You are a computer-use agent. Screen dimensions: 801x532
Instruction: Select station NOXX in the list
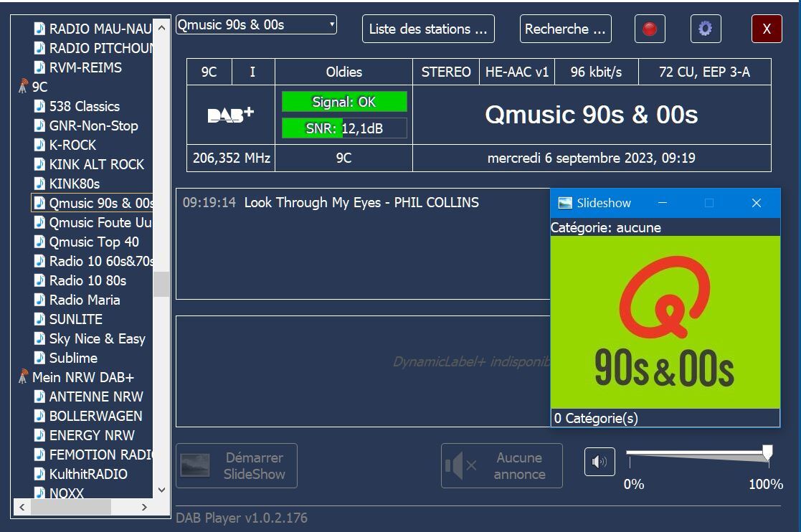67,493
